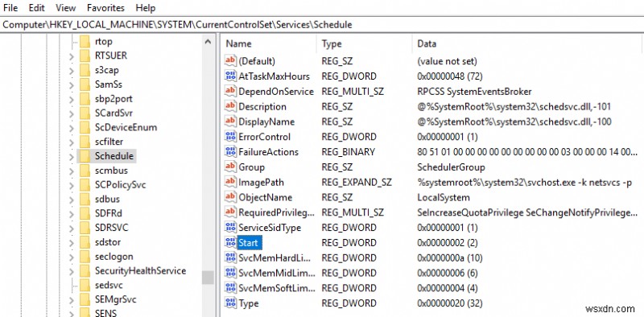Viewport: 644px width, 317px height.
Task: Click data 0x00000020 (32) of Type
Action: 449,303
